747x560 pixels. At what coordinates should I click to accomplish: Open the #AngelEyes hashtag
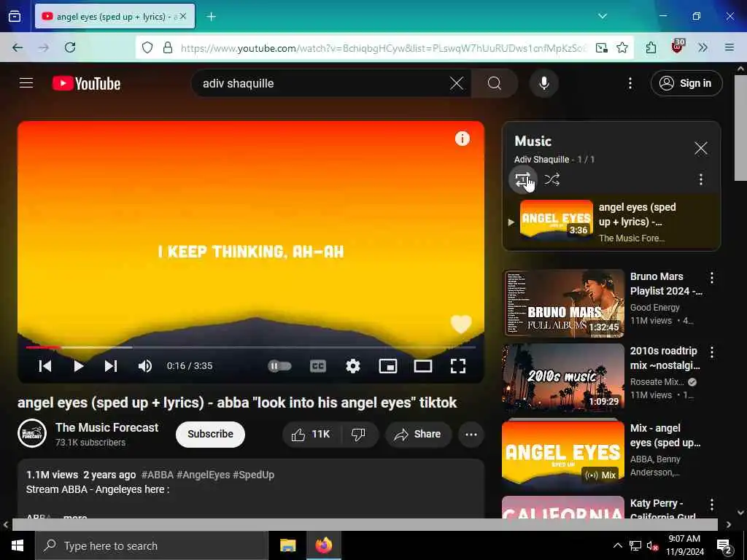[204, 475]
